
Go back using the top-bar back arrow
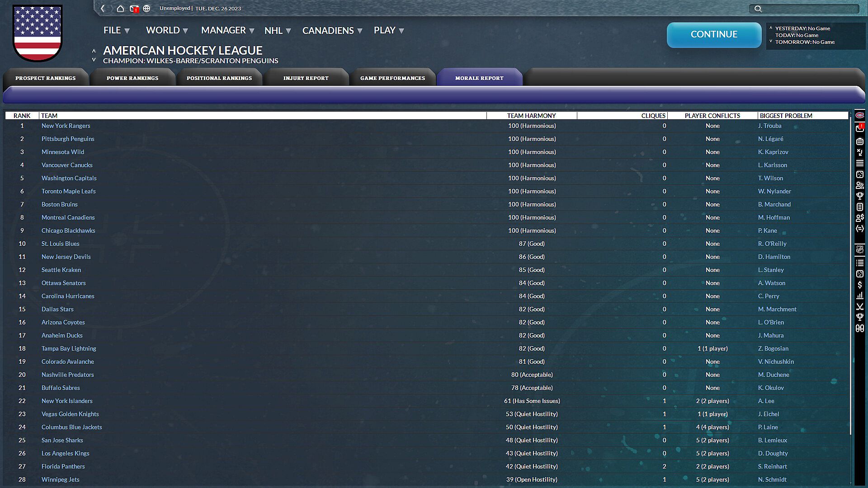(103, 9)
